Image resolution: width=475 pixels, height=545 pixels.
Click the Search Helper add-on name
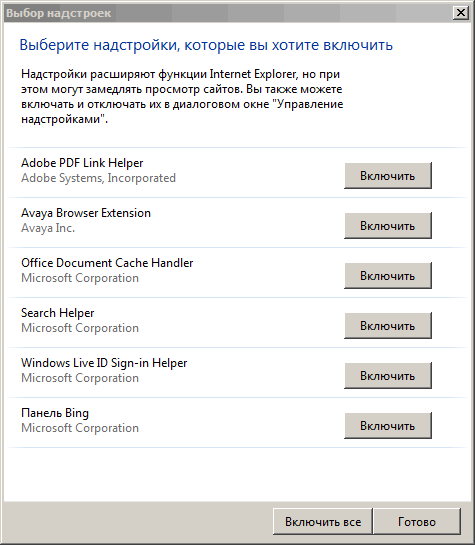pos(58,313)
